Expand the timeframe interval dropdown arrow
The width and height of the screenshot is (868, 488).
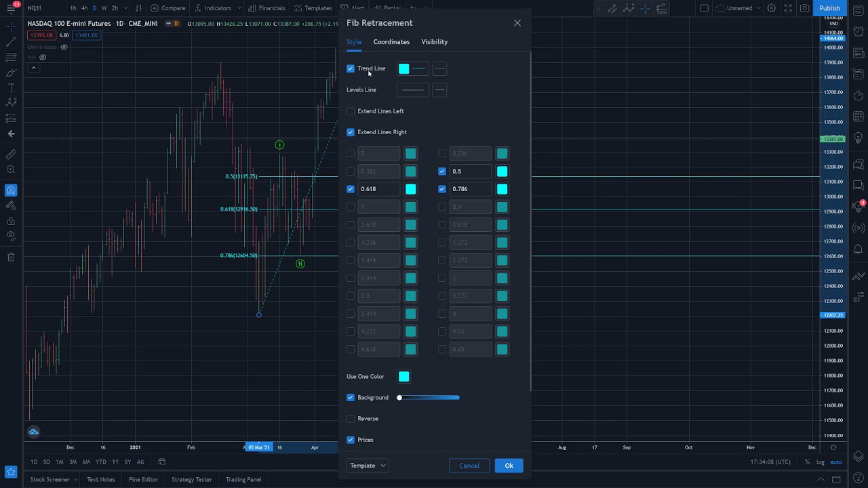tap(124, 8)
